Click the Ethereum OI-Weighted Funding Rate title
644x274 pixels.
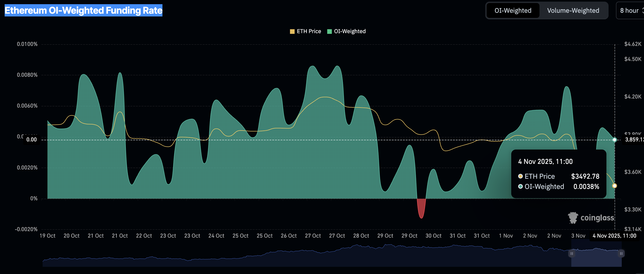tap(83, 10)
